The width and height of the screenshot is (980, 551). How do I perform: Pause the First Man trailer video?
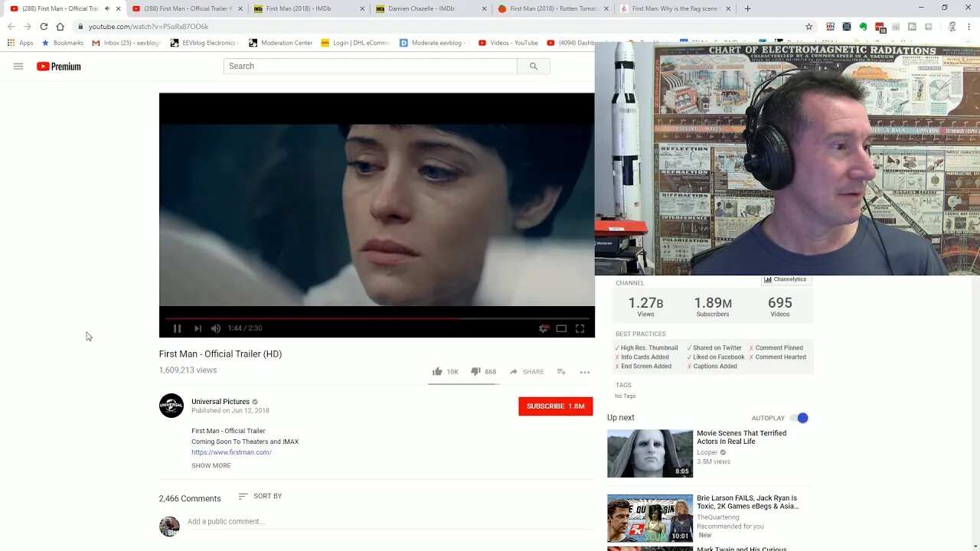pyautogui.click(x=177, y=328)
